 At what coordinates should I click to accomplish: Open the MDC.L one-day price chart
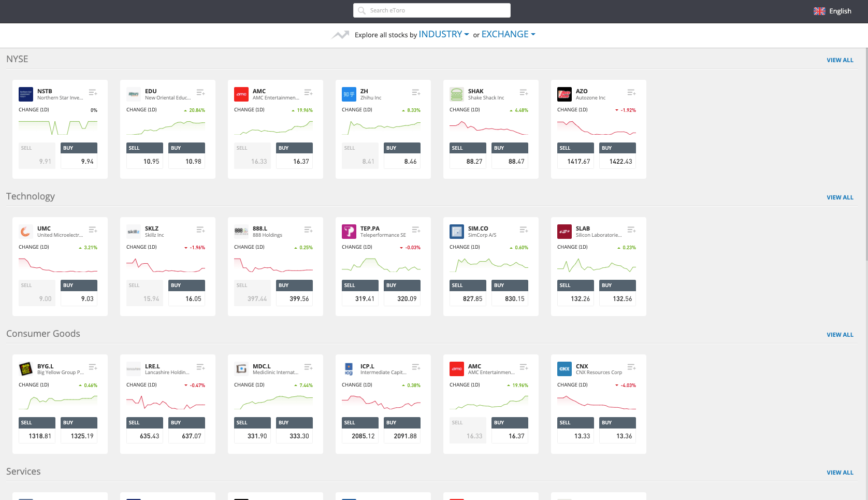pos(273,402)
